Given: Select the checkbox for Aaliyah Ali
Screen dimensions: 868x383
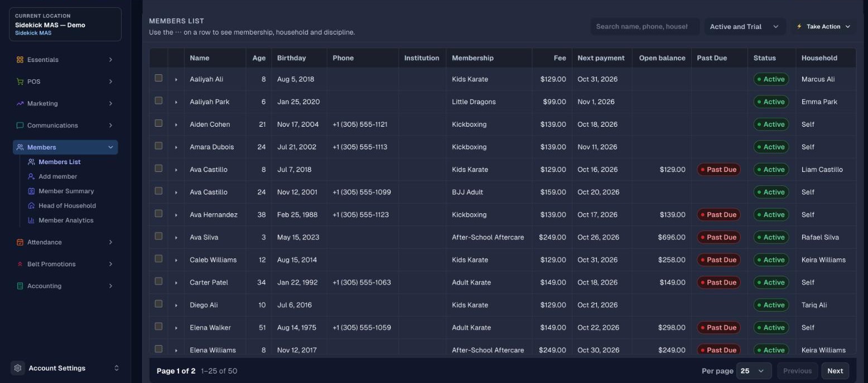Looking at the screenshot, I should pos(158,78).
